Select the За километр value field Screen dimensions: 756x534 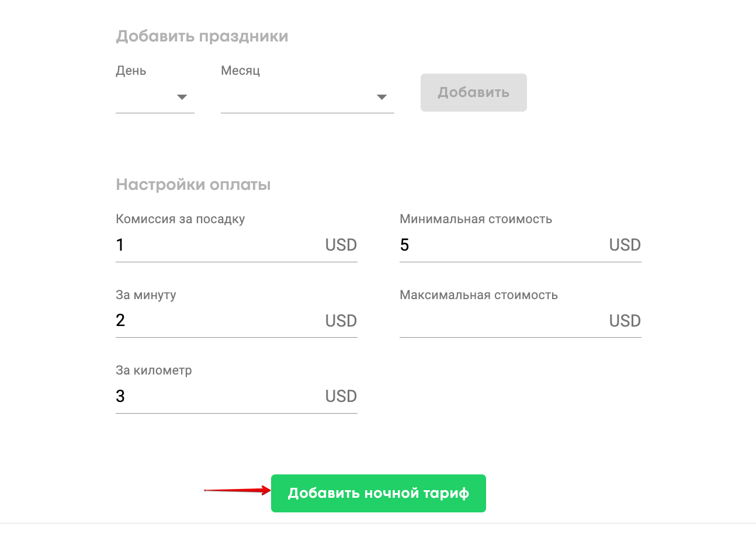point(216,396)
